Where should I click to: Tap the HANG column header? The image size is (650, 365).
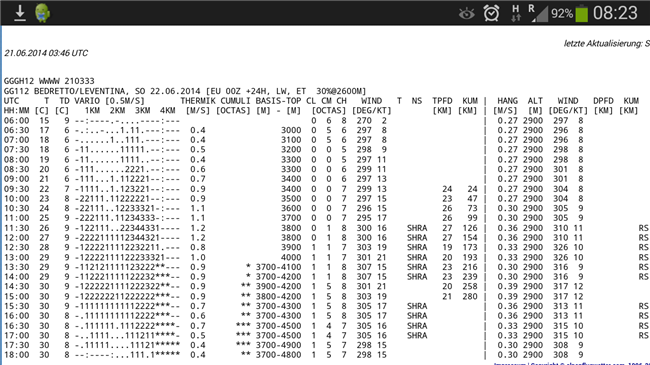pyautogui.click(x=507, y=101)
